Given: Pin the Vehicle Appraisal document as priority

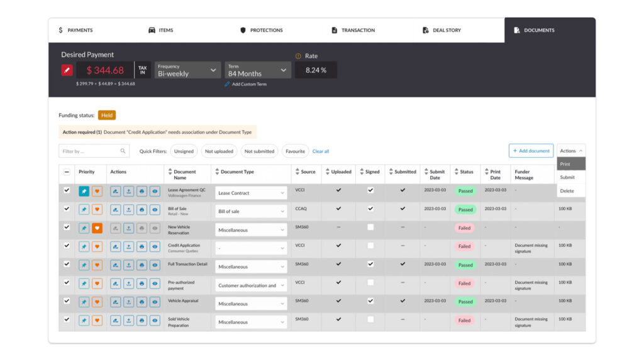Looking at the screenshot, I should coord(84,302).
